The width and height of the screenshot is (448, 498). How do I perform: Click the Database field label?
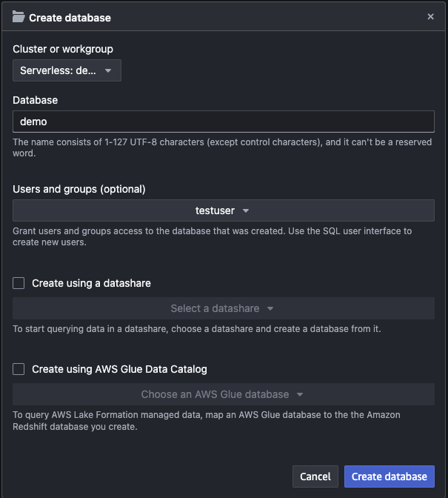[x=36, y=100]
